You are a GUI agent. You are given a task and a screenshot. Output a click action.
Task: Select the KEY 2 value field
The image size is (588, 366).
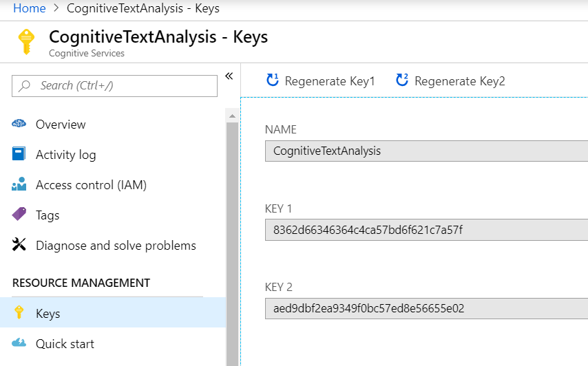[x=426, y=308]
